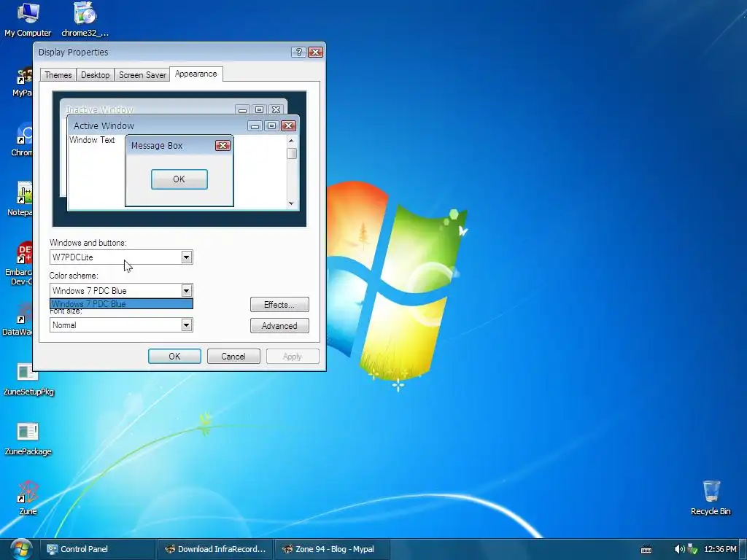The width and height of the screenshot is (747, 560).
Task: Click the Window Text preview area
Action: [x=92, y=140]
